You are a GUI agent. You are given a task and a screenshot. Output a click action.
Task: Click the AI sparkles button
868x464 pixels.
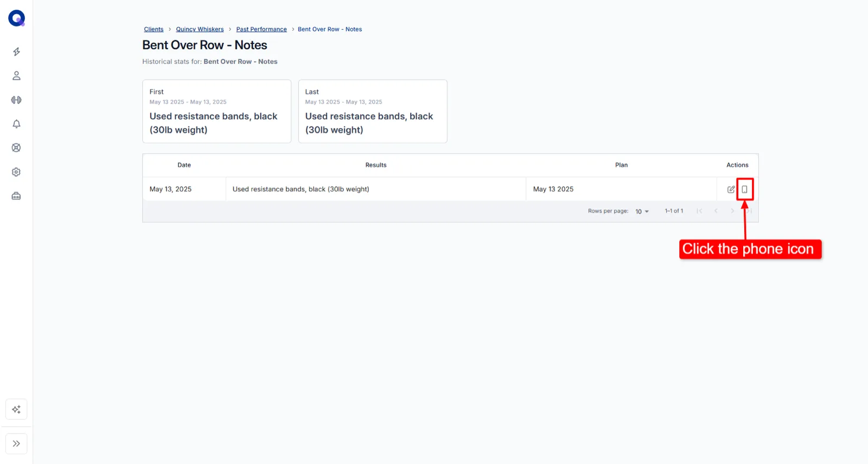click(x=16, y=409)
